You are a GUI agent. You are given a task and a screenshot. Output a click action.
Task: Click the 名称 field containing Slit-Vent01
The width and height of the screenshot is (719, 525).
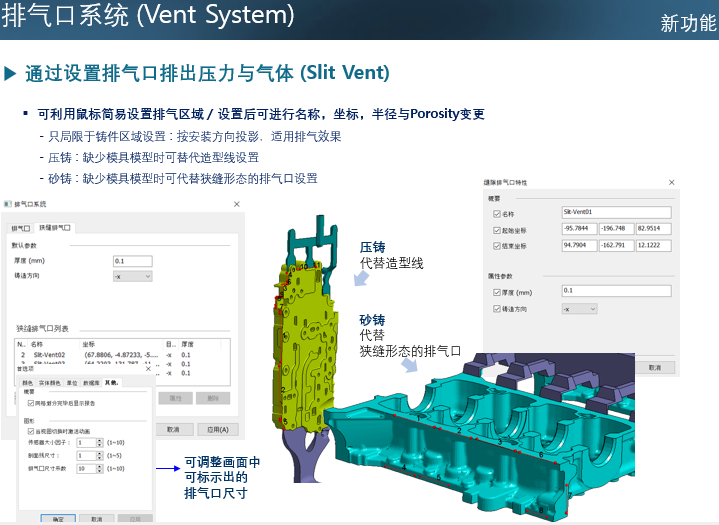616,213
